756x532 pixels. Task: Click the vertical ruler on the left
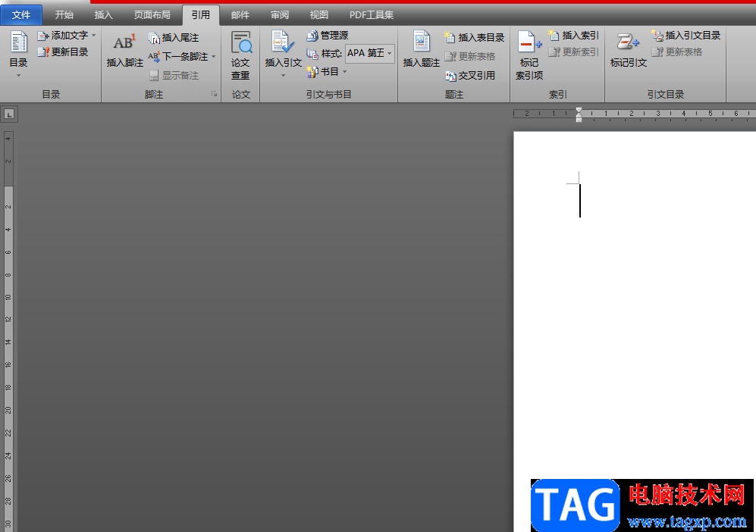(8, 331)
